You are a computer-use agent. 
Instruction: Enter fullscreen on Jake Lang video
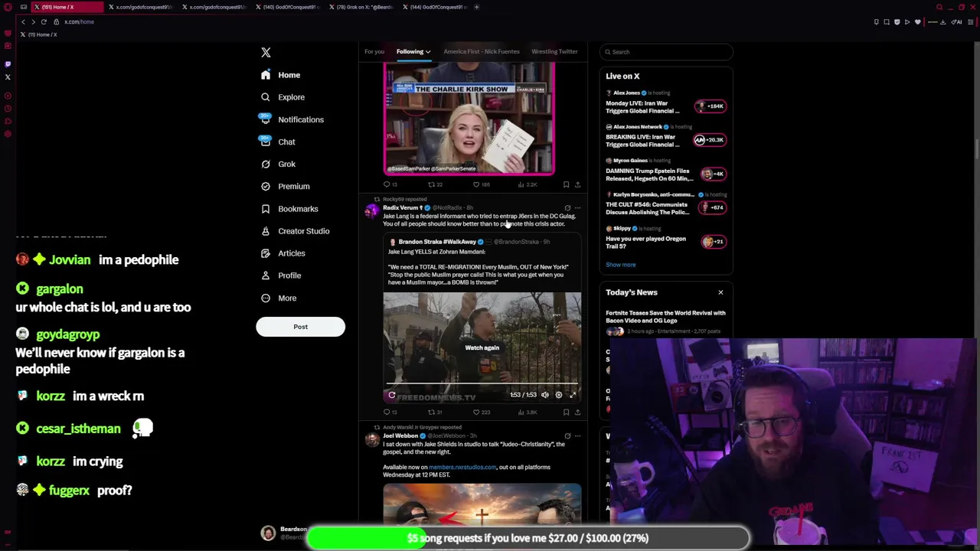point(573,395)
